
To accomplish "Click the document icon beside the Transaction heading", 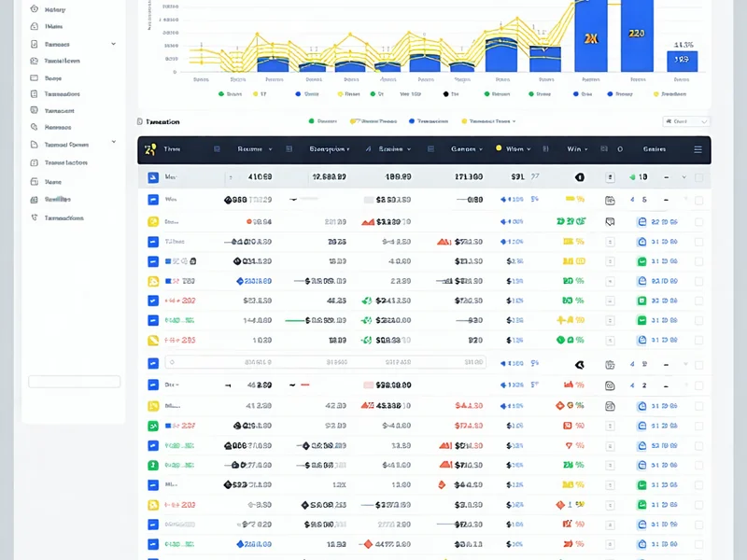I will (140, 122).
